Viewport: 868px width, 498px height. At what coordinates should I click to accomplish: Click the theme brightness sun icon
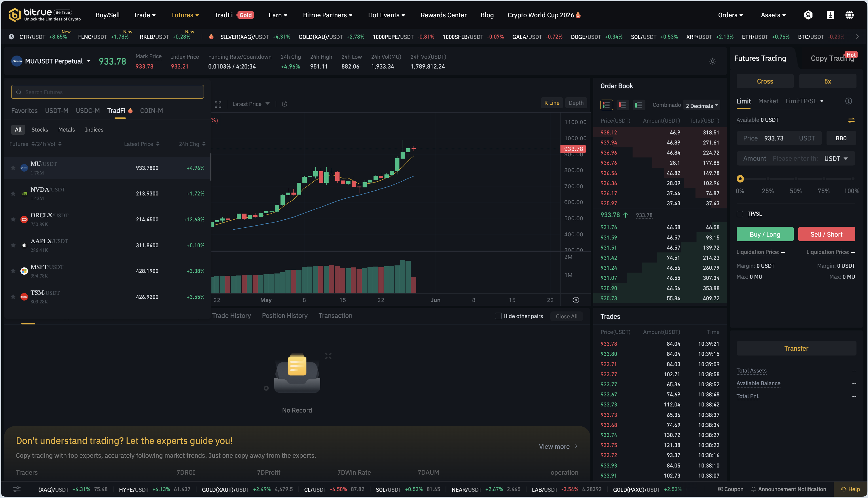(712, 61)
